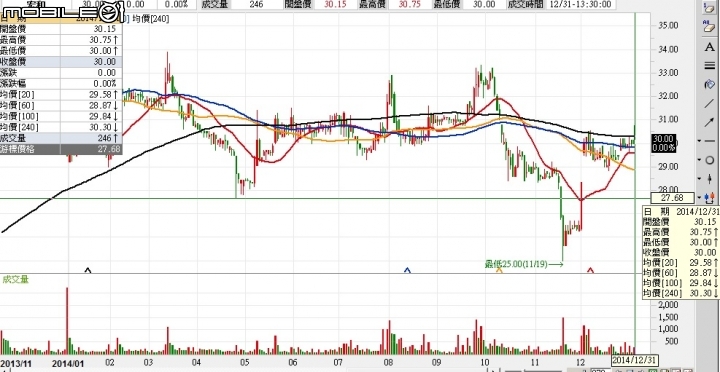The image size is (720, 372).
Task: Click the cursor price box 27.68 on axis
Action: 672,198
